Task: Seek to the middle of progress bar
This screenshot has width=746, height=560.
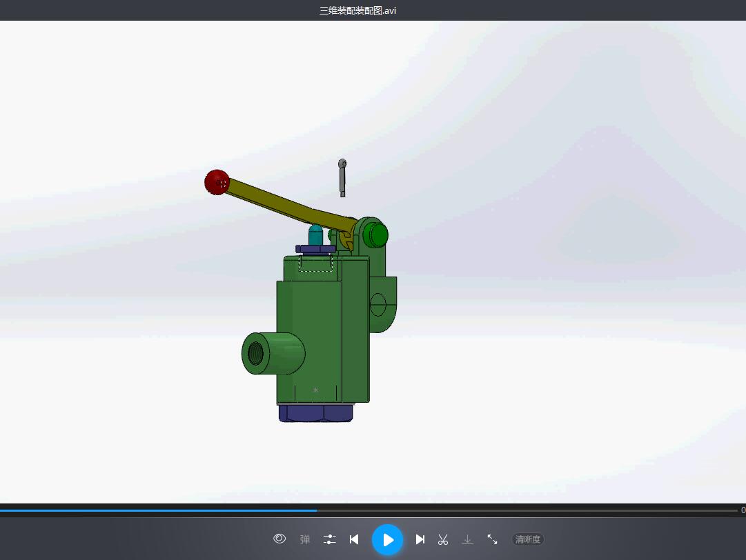Action: point(369,510)
